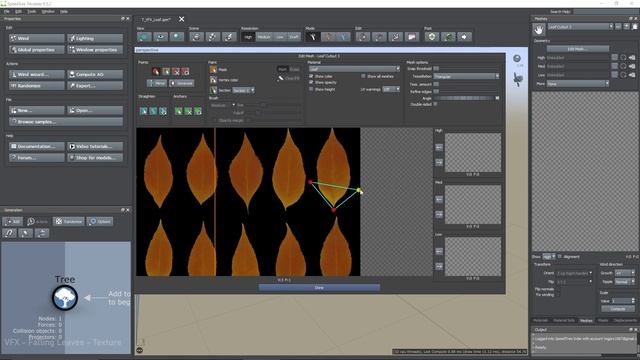Image resolution: width=640 pixels, height=360 pixels.
Task: Select the first Mode tree icon
Action: 313,37
